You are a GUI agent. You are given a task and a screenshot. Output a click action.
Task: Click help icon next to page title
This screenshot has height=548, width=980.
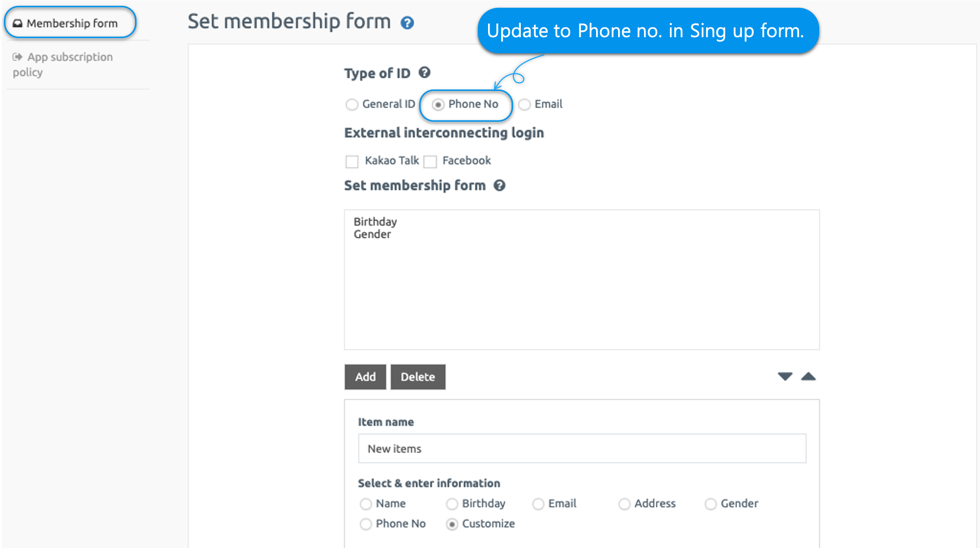tap(407, 23)
